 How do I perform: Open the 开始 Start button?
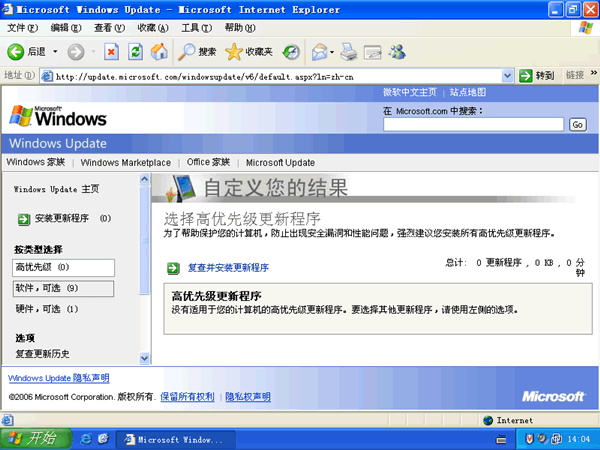36,439
